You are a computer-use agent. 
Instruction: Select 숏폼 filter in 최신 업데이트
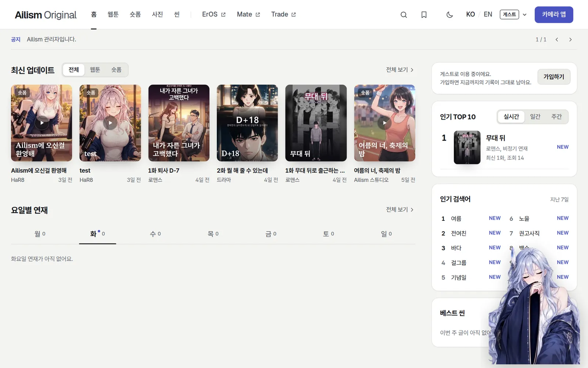tap(116, 70)
